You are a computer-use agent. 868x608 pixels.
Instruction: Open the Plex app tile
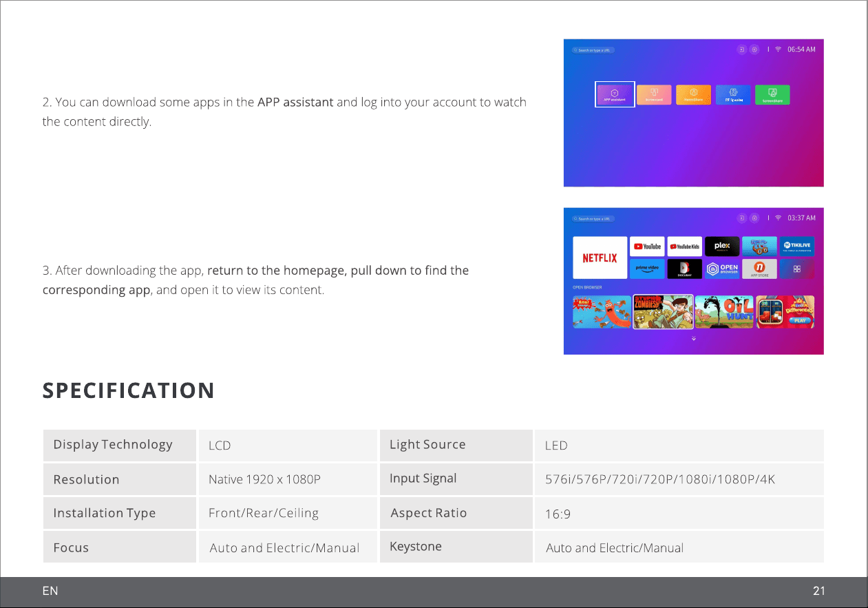(x=722, y=247)
